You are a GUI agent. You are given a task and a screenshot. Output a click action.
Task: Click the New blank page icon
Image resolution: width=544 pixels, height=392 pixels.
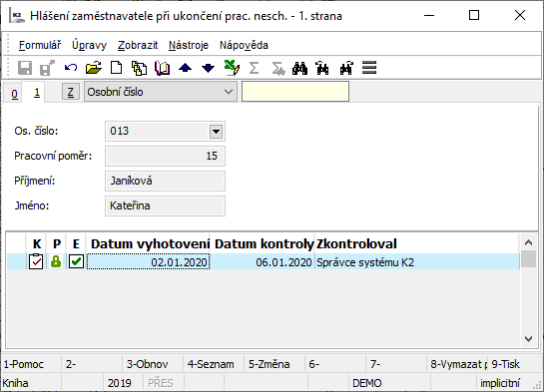click(x=116, y=68)
